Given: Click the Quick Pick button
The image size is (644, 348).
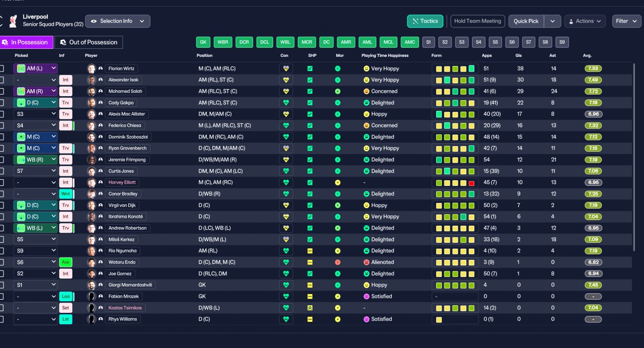Looking at the screenshot, I should coord(526,21).
